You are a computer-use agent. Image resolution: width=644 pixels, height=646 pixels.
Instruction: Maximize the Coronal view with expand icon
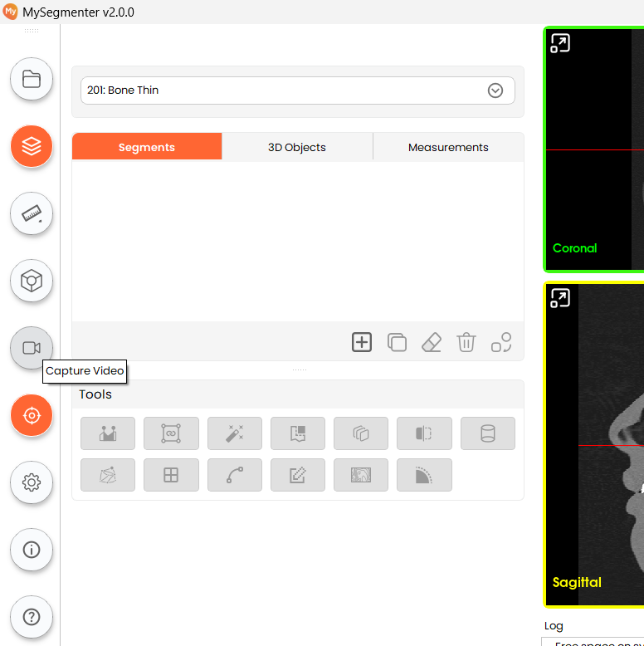pyautogui.click(x=561, y=44)
